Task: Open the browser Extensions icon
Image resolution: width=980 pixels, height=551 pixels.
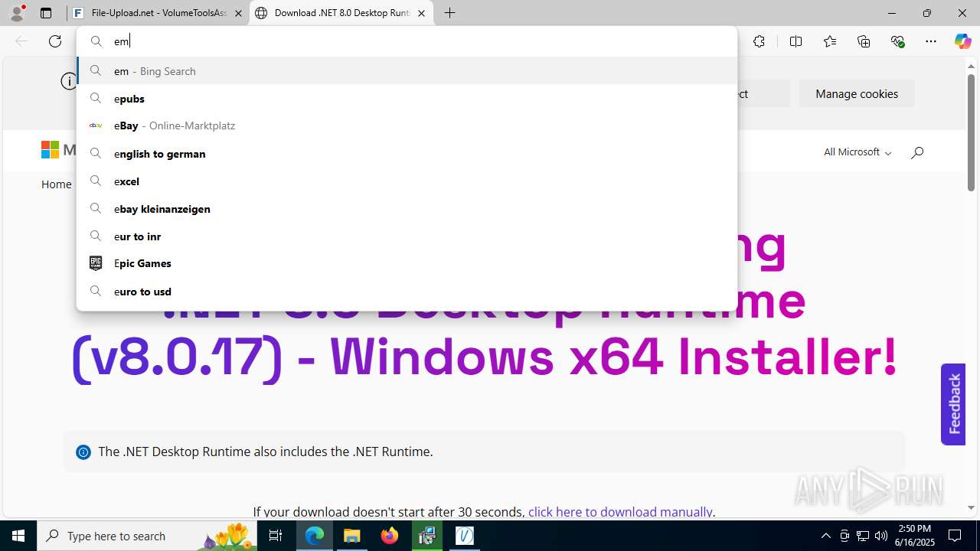Action: pyautogui.click(x=759, y=41)
